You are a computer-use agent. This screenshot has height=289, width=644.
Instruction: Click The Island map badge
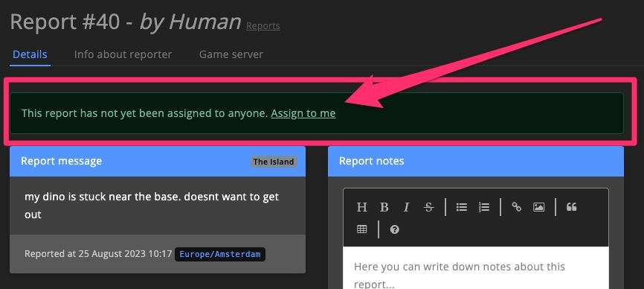coord(273,162)
